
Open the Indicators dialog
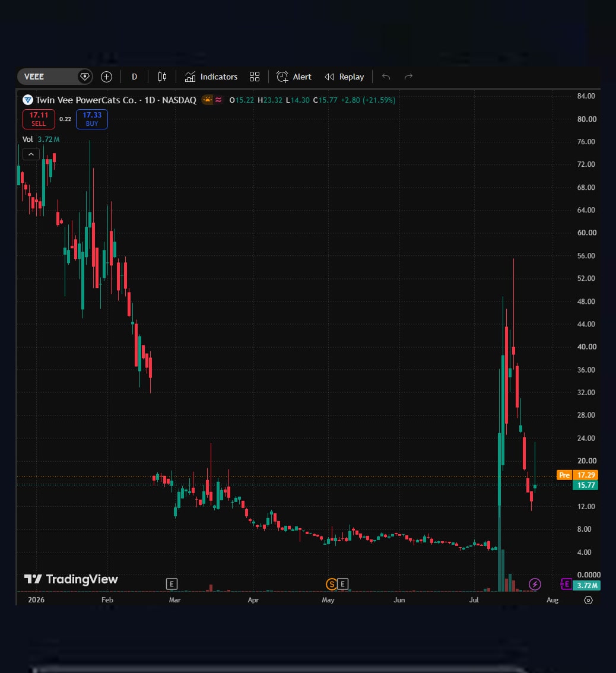coord(211,77)
